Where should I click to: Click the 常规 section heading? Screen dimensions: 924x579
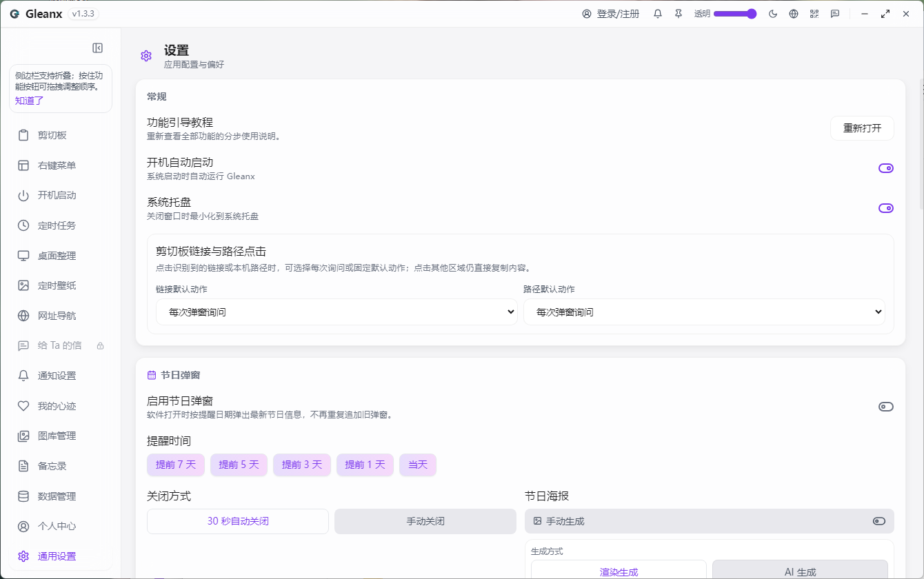(157, 96)
